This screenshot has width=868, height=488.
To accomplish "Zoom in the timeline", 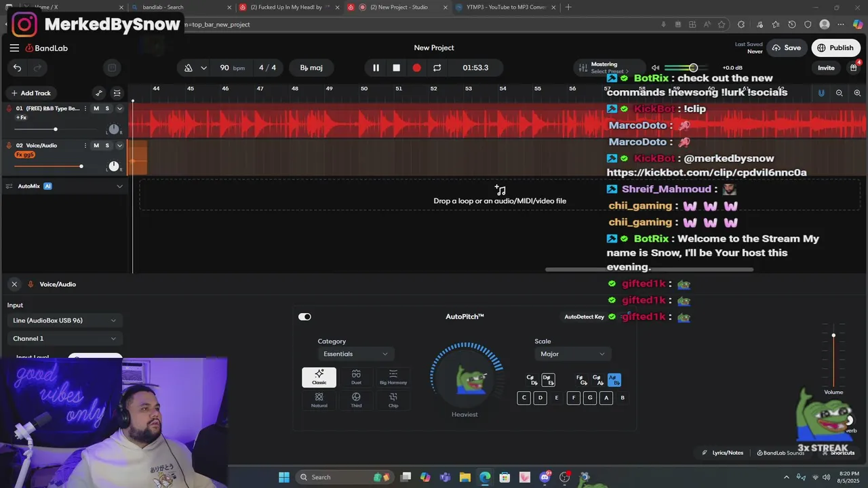I will [x=857, y=93].
